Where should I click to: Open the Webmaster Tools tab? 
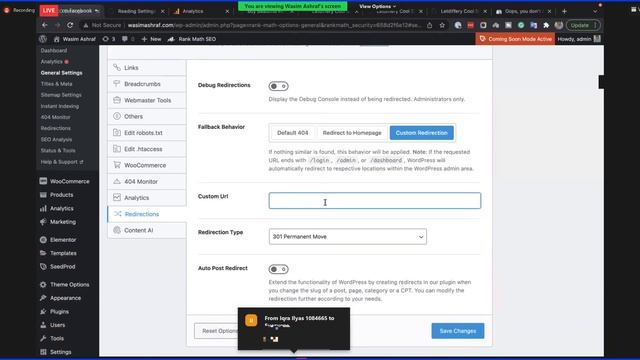147,100
